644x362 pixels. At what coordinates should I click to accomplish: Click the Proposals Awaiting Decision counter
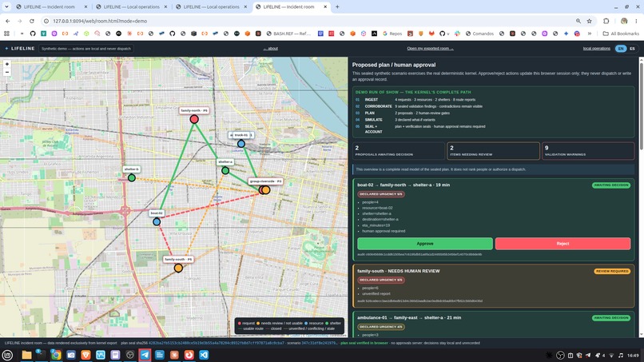(x=399, y=151)
